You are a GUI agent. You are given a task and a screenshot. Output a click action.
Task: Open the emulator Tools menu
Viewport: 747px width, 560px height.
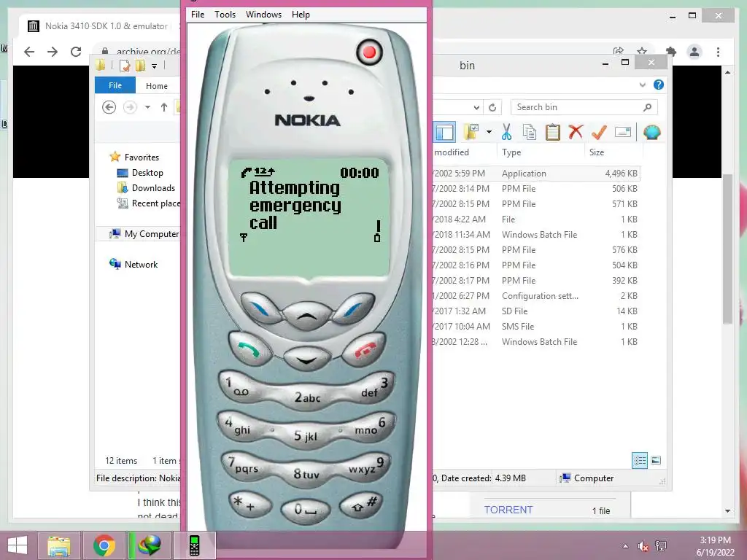pos(225,15)
